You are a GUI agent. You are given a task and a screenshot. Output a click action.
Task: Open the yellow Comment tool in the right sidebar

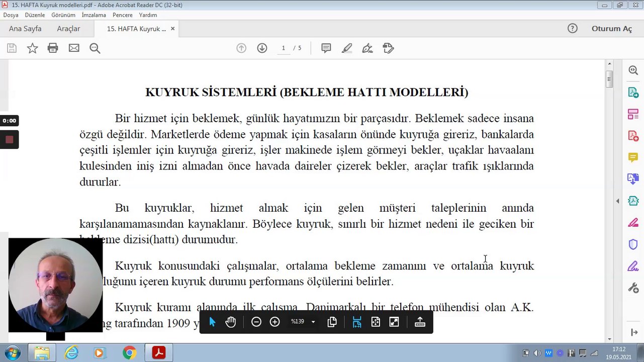pos(633,157)
